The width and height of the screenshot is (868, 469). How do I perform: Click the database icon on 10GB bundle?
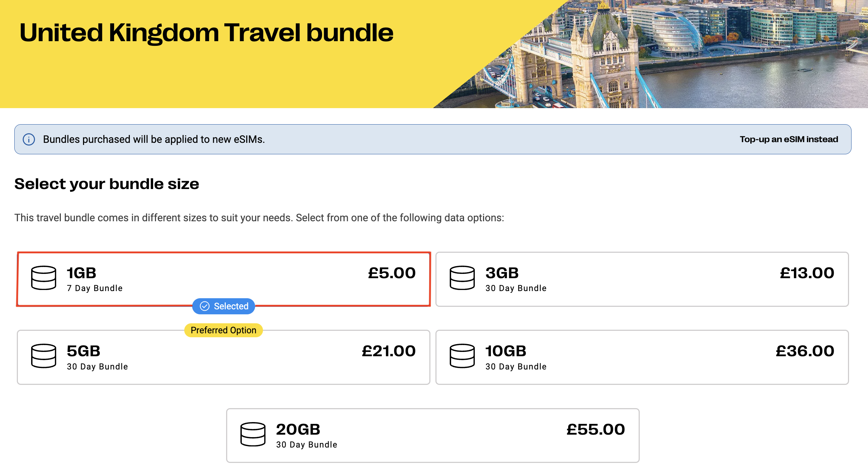click(462, 356)
